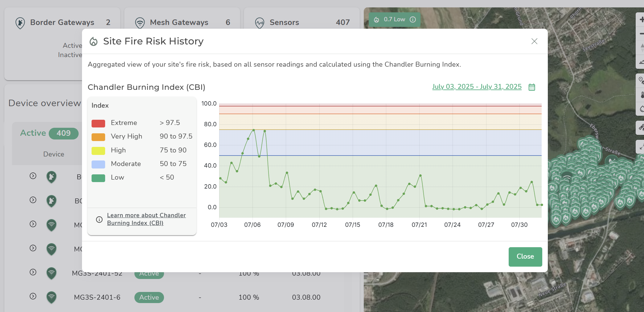Toggle the humidity droplet map layer
The height and width of the screenshot is (312, 644).
coord(641,109)
